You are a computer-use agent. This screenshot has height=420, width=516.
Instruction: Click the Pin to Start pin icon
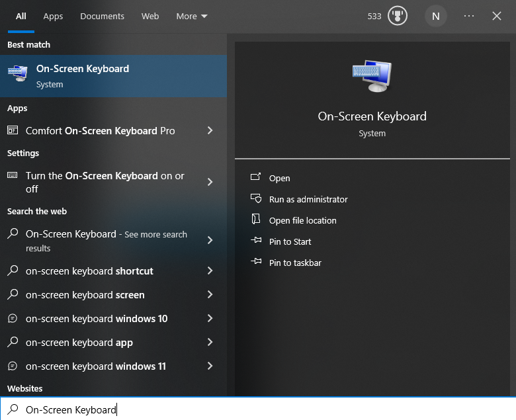(x=256, y=241)
